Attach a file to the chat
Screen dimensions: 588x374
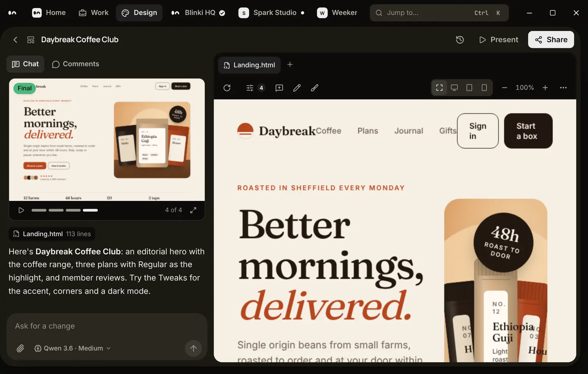21,348
